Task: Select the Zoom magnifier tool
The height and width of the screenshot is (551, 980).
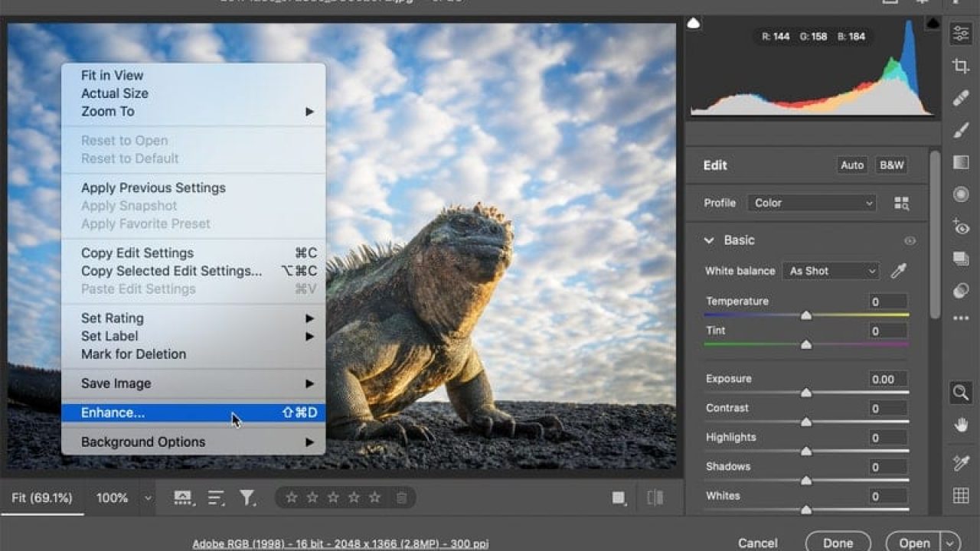Action: 960,393
